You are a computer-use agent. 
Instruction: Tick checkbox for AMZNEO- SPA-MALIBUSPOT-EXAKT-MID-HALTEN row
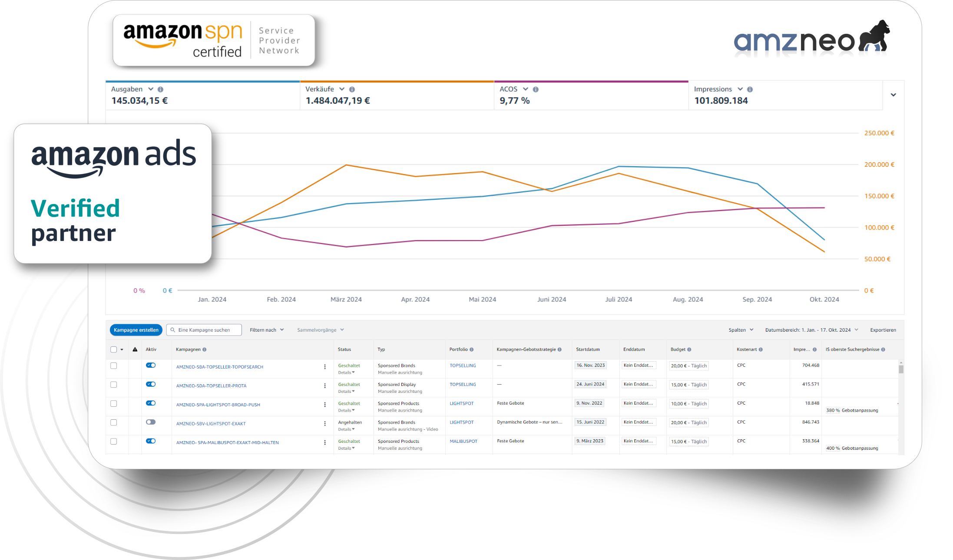click(x=114, y=441)
